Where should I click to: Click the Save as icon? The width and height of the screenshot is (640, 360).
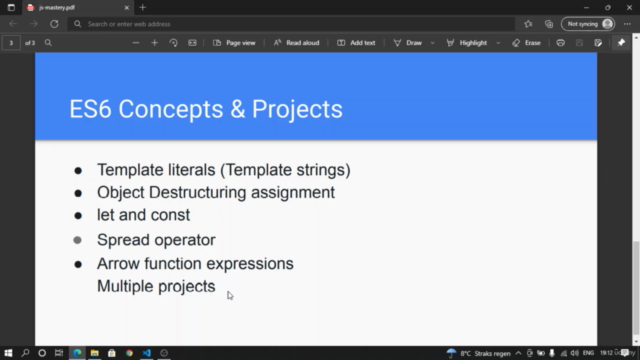pos(598,43)
